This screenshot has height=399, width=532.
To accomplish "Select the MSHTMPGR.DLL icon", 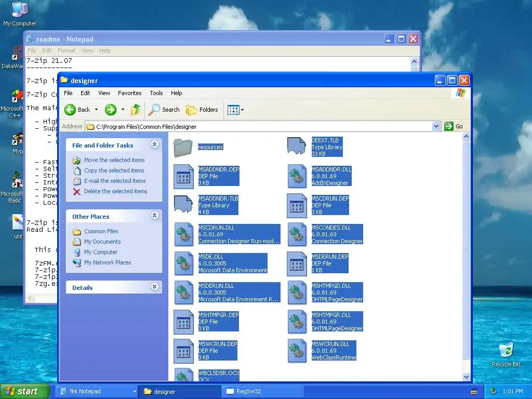I will coord(297,322).
